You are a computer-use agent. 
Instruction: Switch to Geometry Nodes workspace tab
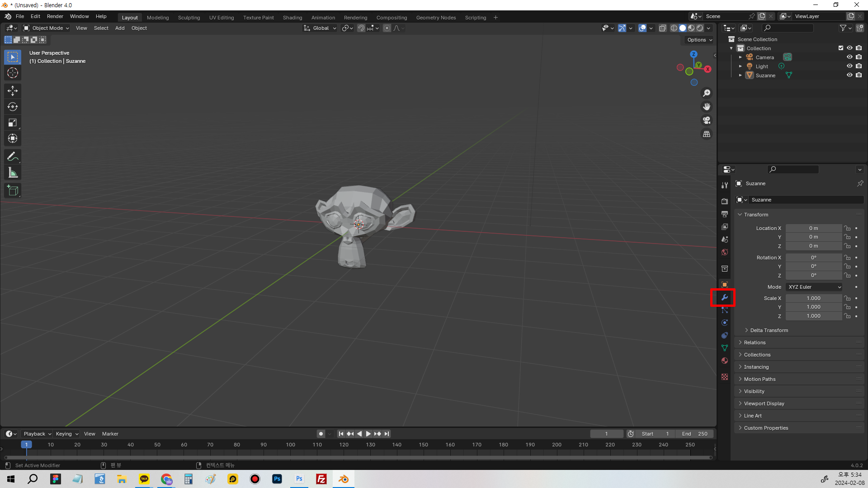coord(436,18)
